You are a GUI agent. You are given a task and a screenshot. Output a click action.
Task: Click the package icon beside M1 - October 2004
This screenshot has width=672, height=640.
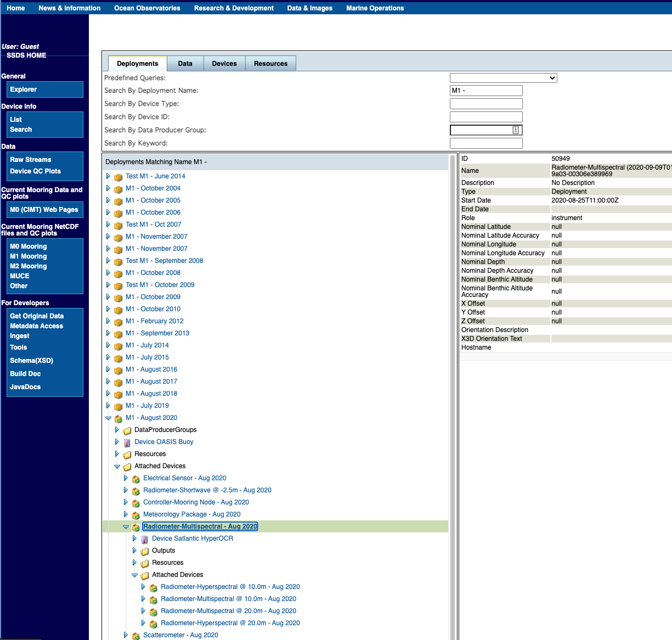118,189
